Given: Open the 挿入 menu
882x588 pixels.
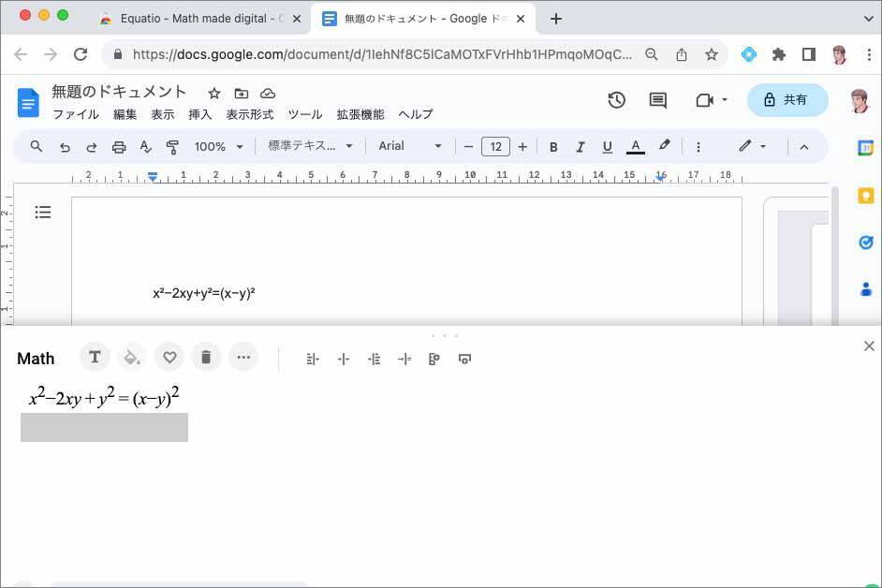Looking at the screenshot, I should [x=199, y=114].
